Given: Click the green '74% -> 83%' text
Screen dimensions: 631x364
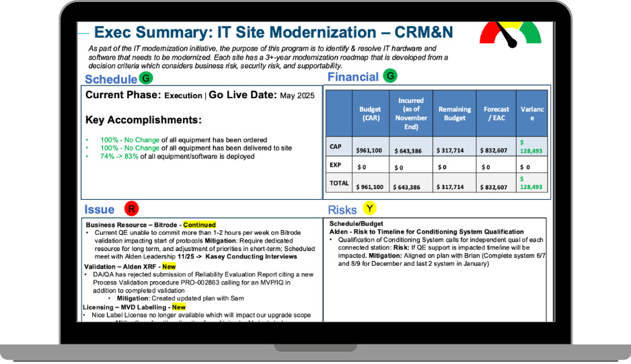Looking at the screenshot, I should 119,156.
